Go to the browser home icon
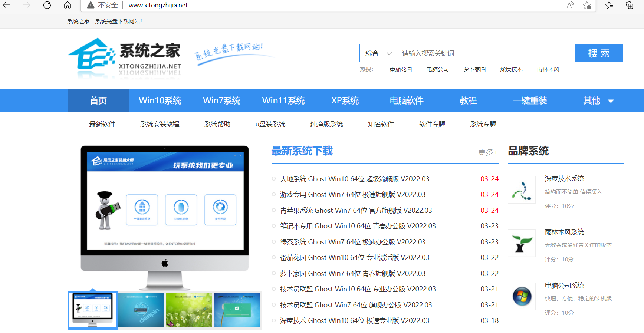644x333 pixels. coord(68,5)
